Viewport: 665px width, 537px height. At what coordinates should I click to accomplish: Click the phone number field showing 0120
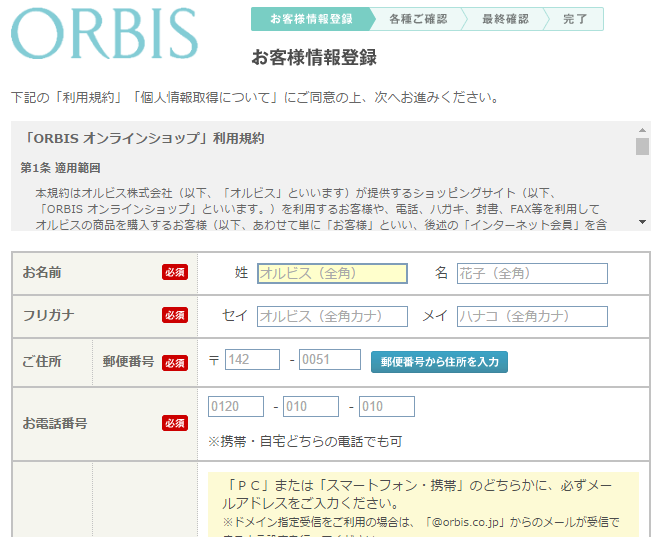(236, 406)
